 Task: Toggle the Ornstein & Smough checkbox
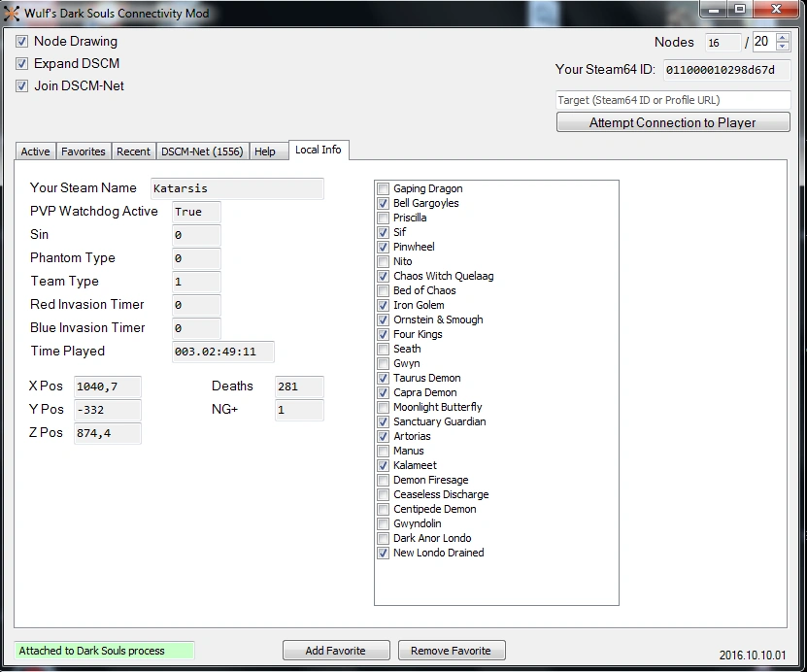[x=384, y=320]
